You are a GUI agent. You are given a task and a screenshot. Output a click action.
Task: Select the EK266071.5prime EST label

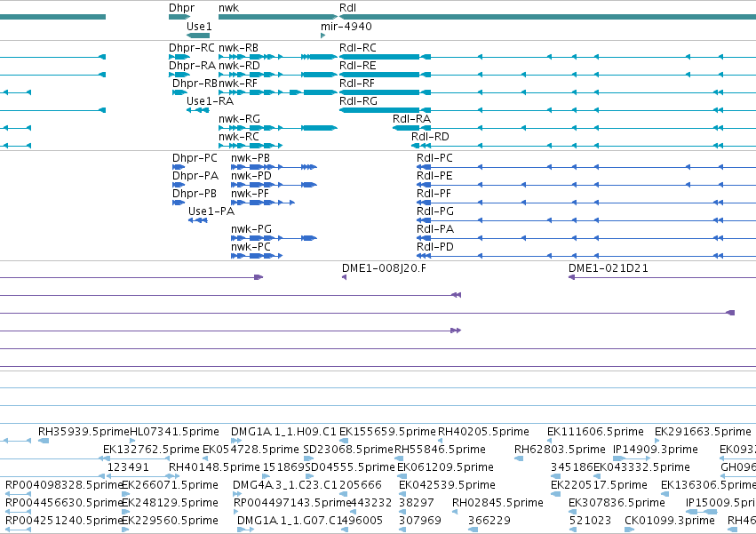[171, 485]
